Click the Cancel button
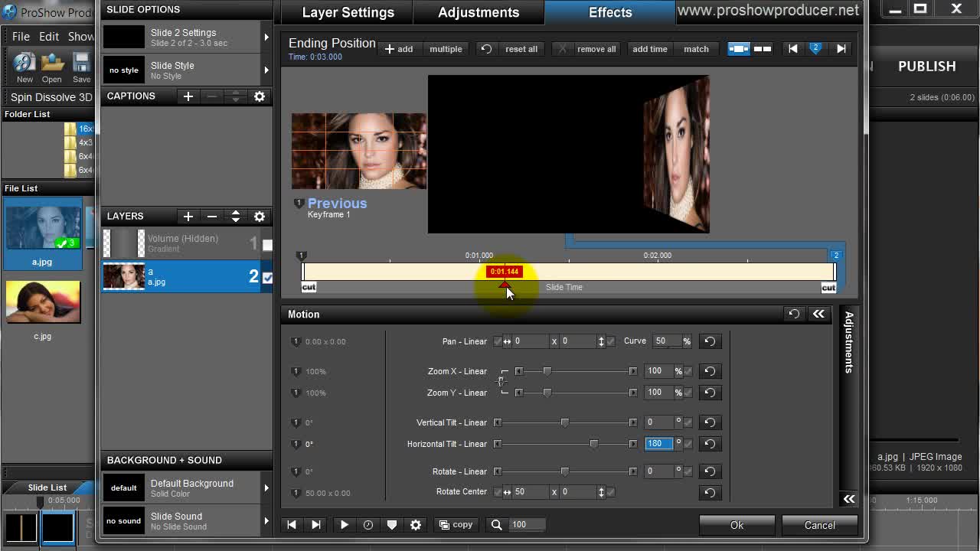 819,525
